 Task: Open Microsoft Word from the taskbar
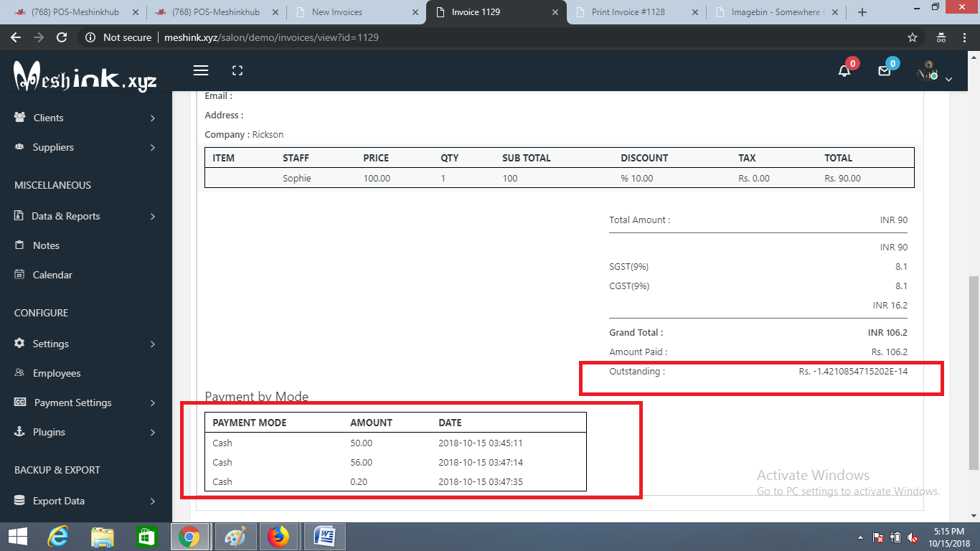[x=325, y=537]
